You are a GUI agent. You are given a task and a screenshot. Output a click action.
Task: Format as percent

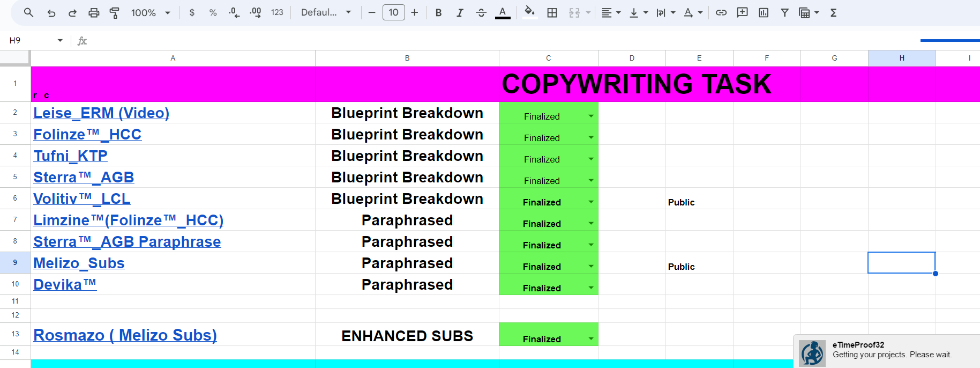[213, 12]
